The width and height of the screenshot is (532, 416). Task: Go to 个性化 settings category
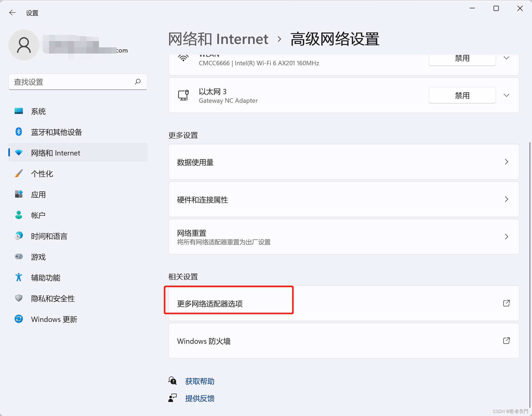tap(42, 174)
